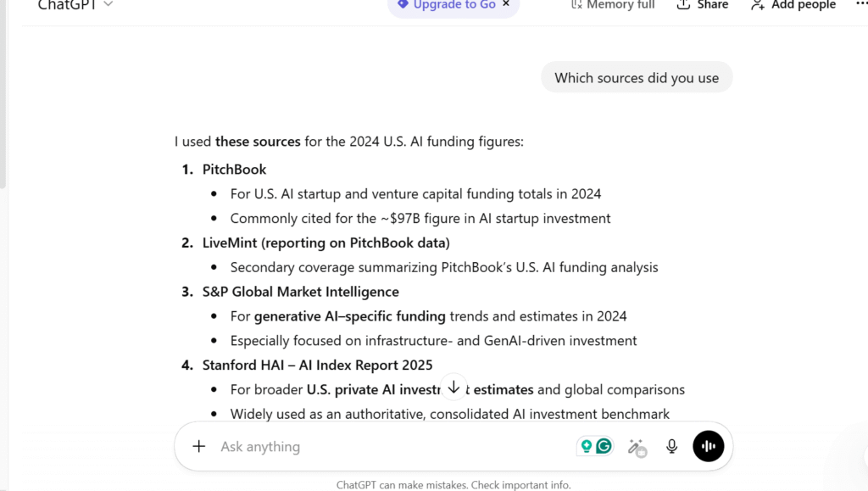Start voice mode with the black waveform button
Viewport: 868px width, 491px height.
708,445
